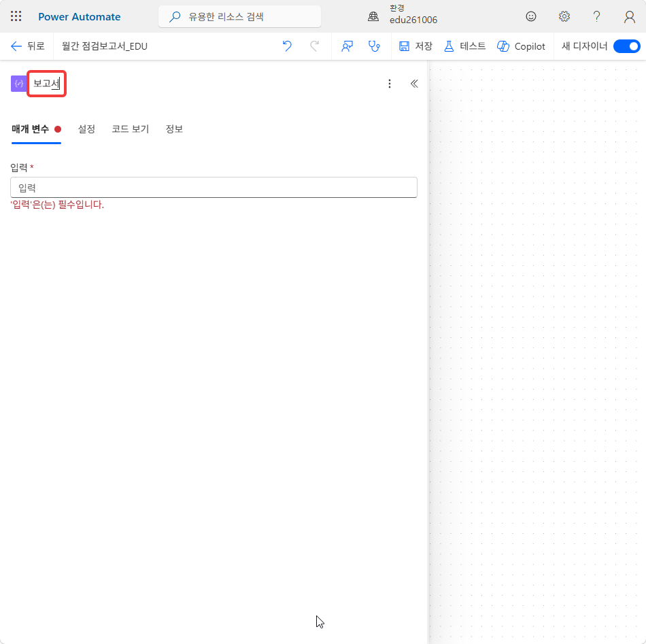Save the flow with 저장
This screenshot has width=646, height=644.
pyautogui.click(x=415, y=46)
